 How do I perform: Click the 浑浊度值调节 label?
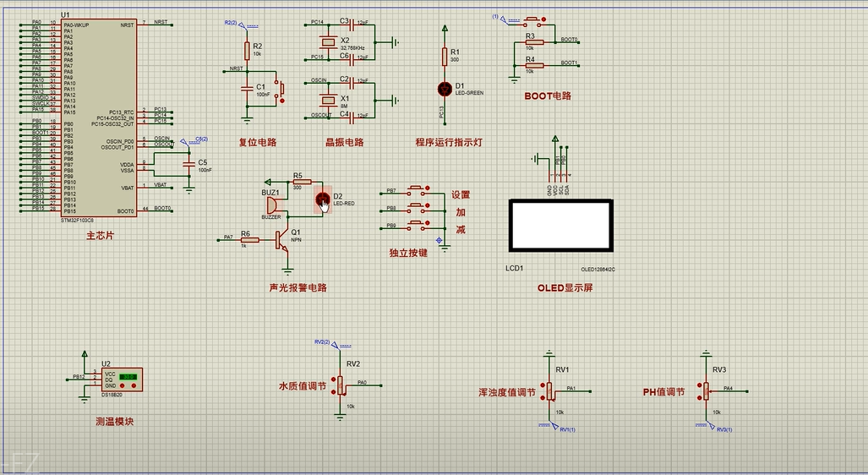[507, 392]
